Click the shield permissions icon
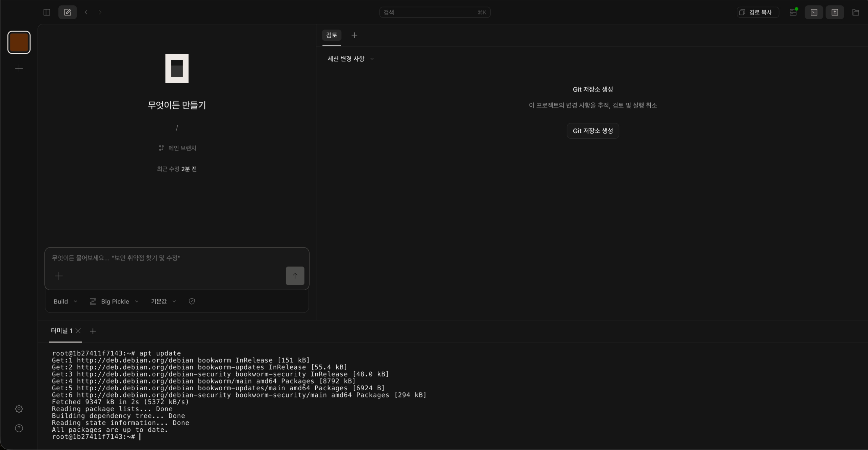This screenshot has width=868, height=450. (192, 301)
